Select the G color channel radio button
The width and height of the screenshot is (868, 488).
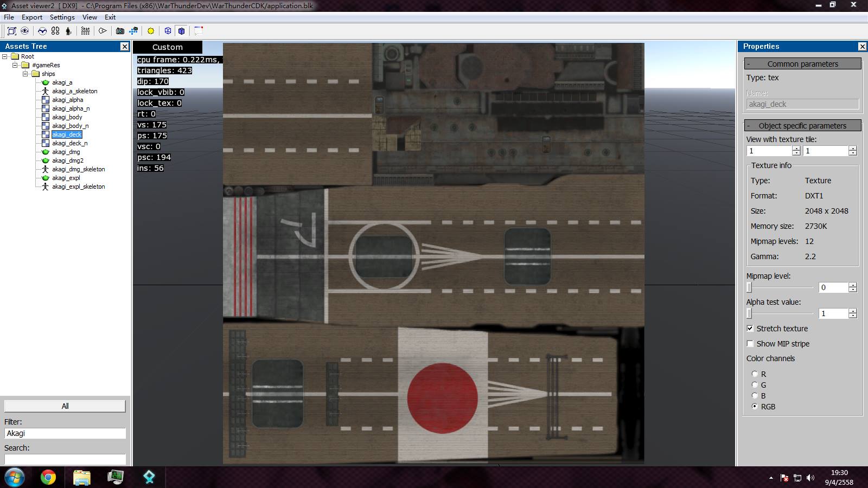point(755,385)
